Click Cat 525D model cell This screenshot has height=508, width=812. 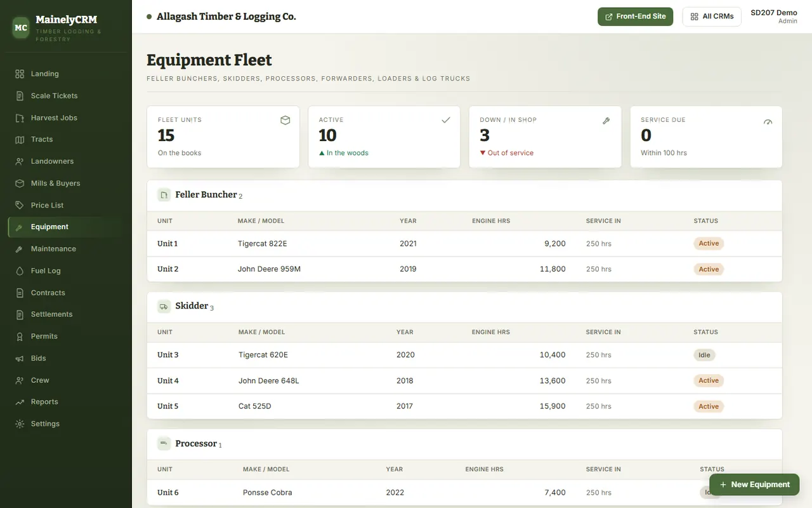coord(254,406)
